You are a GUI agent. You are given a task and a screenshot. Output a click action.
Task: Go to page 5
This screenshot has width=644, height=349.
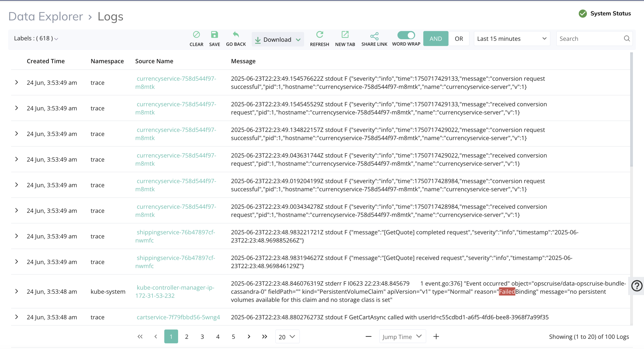pos(233,337)
